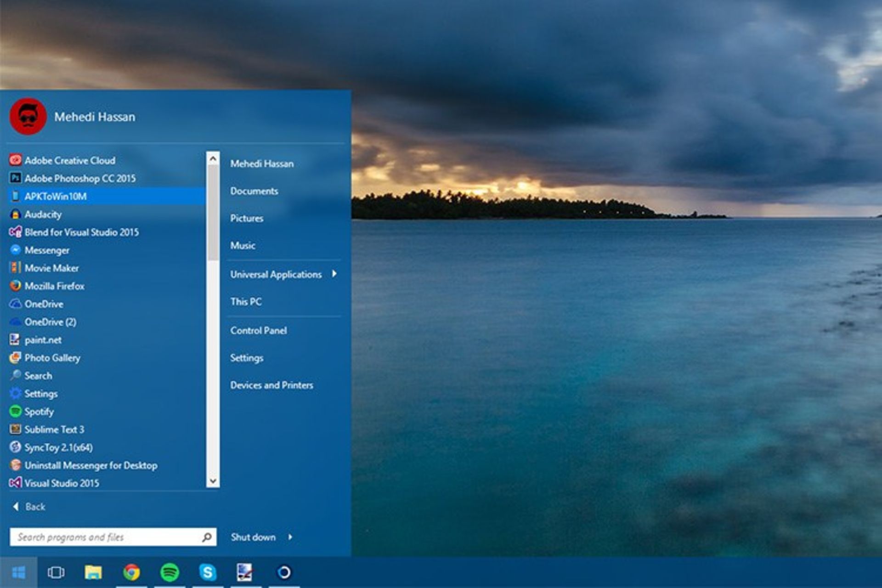Go Back to the main start menu
This screenshot has height=588, width=882.
tap(29, 506)
